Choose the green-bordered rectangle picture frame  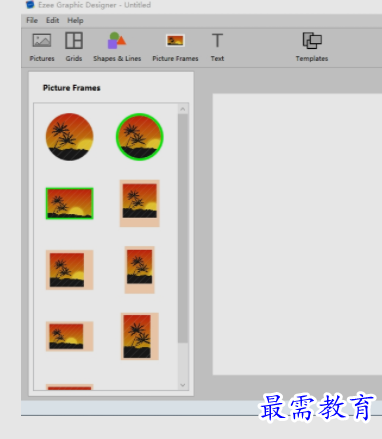tap(69, 203)
